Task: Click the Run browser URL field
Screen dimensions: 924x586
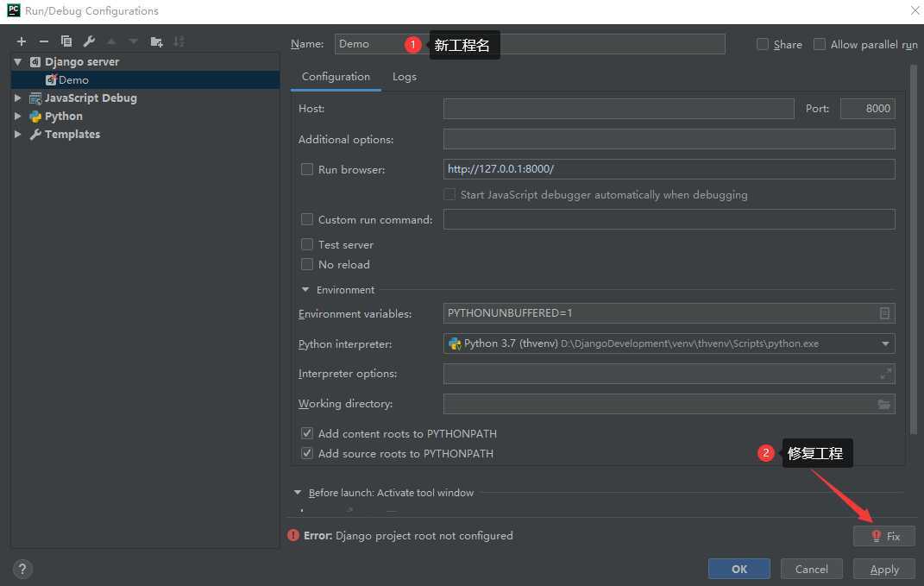Action: pos(669,169)
